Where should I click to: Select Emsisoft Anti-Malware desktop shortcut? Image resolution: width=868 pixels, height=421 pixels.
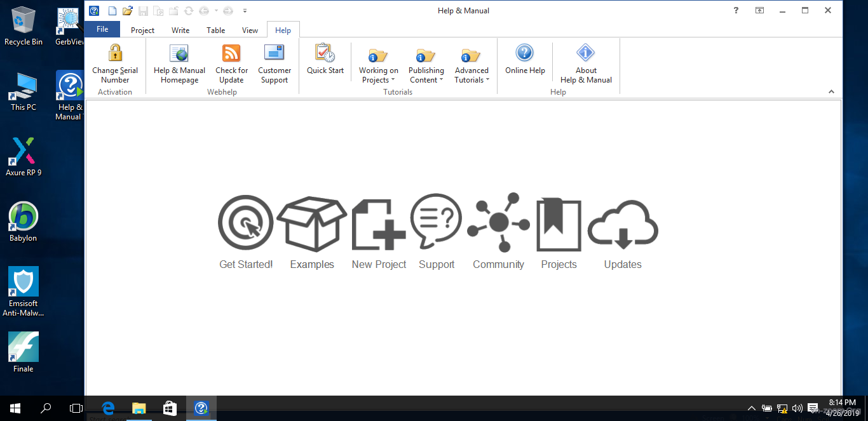coord(24,291)
